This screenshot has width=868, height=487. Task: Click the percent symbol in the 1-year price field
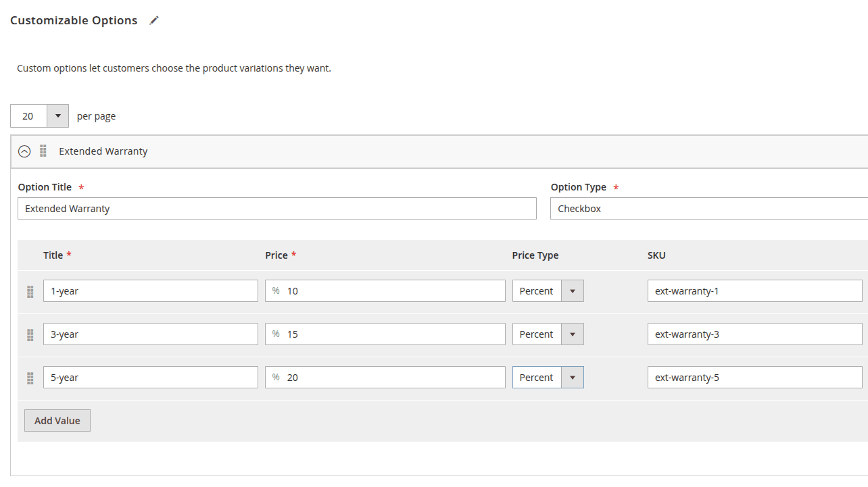click(x=275, y=290)
